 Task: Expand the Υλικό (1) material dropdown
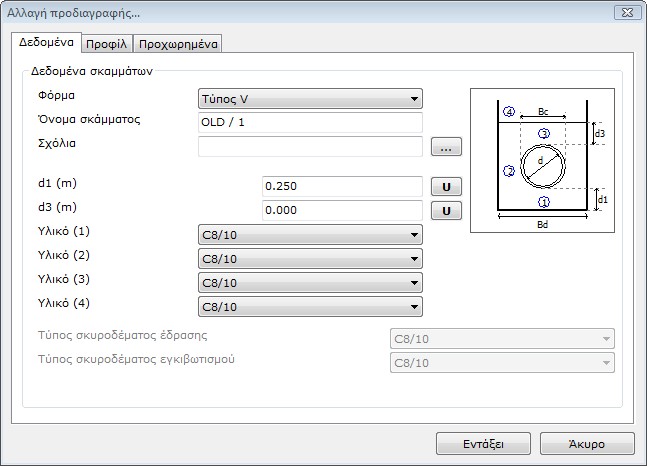click(x=310, y=235)
